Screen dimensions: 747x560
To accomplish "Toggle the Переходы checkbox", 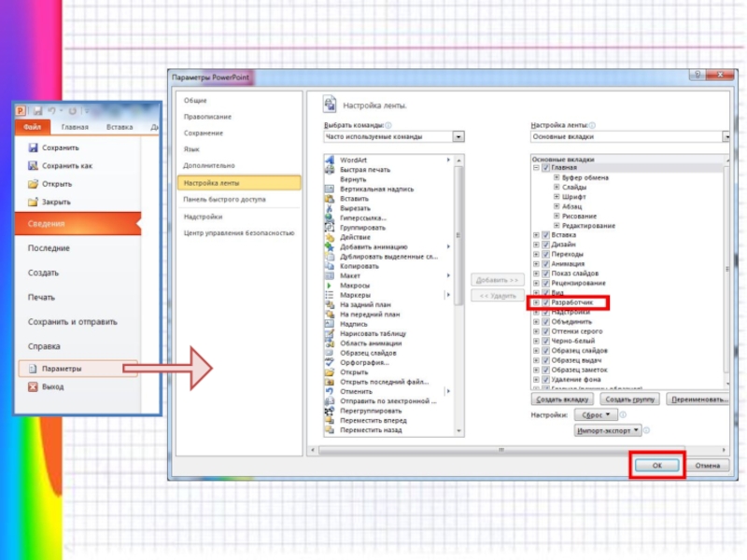I will pyautogui.click(x=546, y=254).
